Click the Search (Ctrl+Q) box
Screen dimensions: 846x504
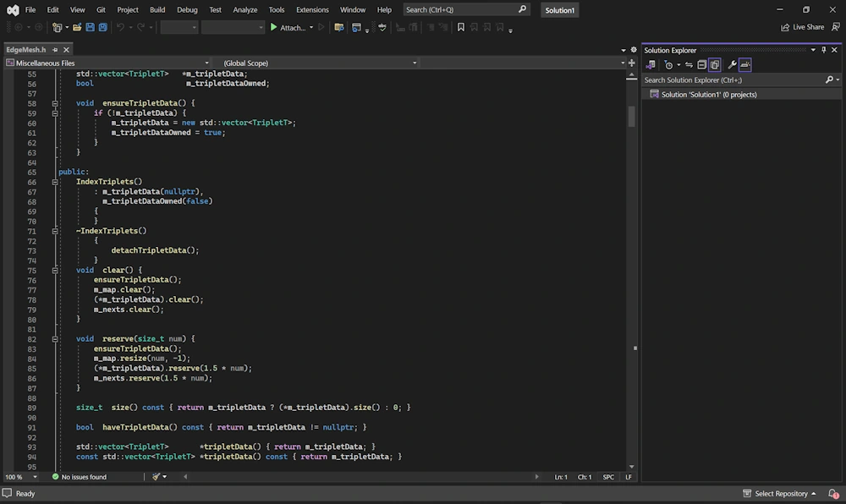point(466,9)
